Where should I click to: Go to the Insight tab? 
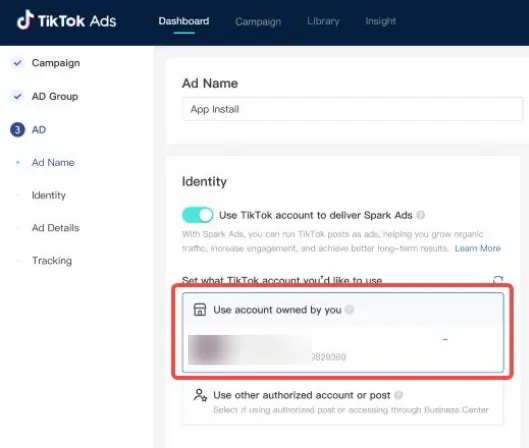tap(381, 21)
